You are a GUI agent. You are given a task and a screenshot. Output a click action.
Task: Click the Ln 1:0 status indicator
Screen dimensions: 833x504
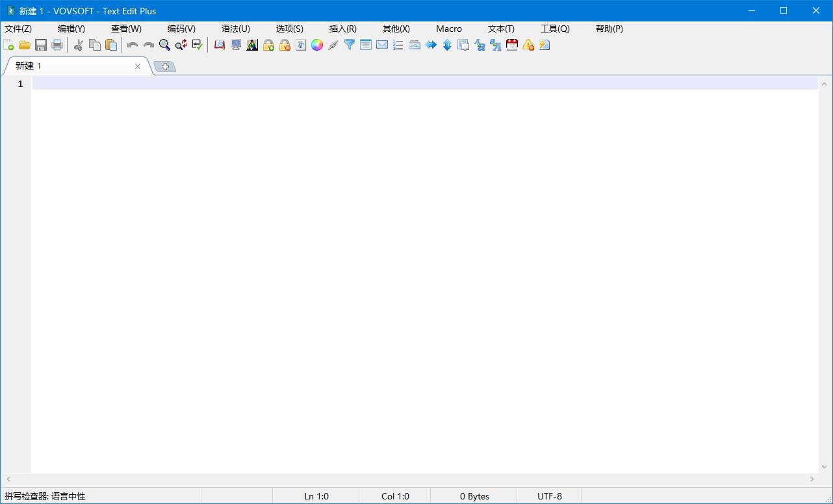316,496
